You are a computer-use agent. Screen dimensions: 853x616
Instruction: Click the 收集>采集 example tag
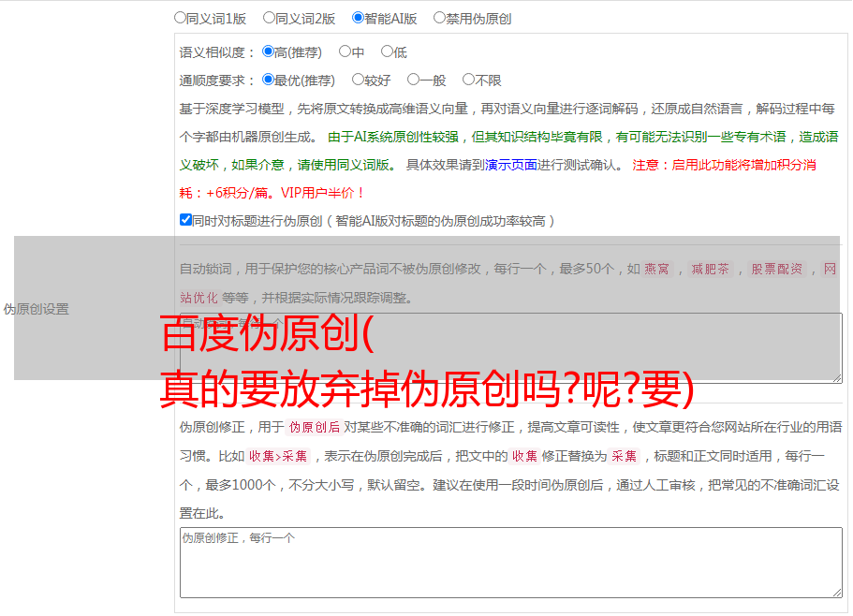coord(278,456)
